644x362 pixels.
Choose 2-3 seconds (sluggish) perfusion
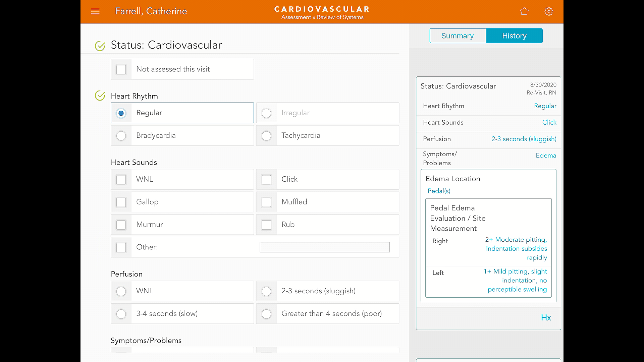pos(266,291)
